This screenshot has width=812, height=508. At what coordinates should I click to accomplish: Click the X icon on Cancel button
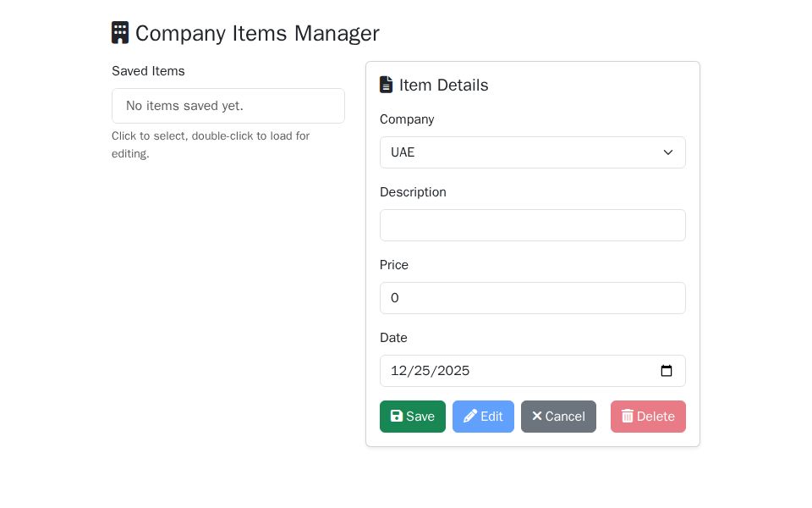coord(538,416)
